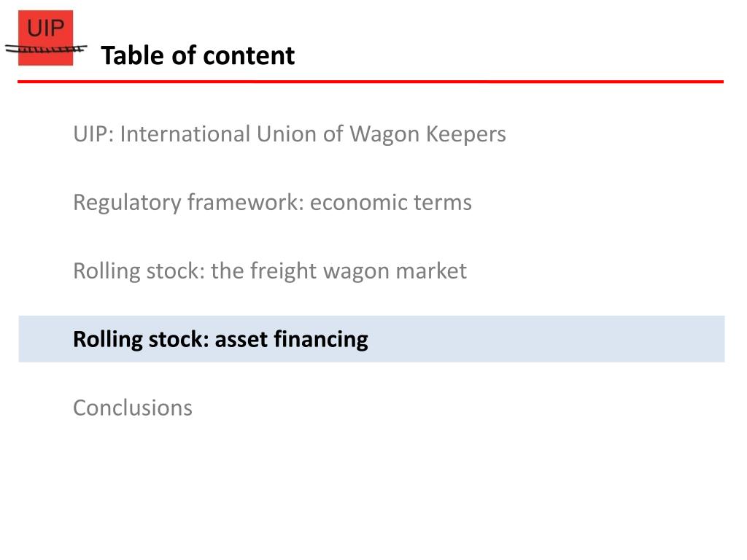This screenshot has height=560, width=747.
Task: Click the railway track graphic under the logo
Action: click(46, 49)
